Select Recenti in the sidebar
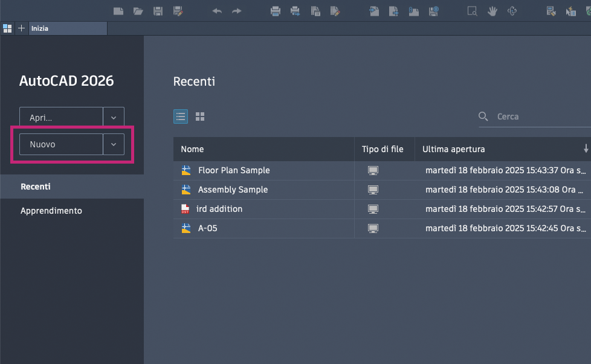 tap(72, 187)
